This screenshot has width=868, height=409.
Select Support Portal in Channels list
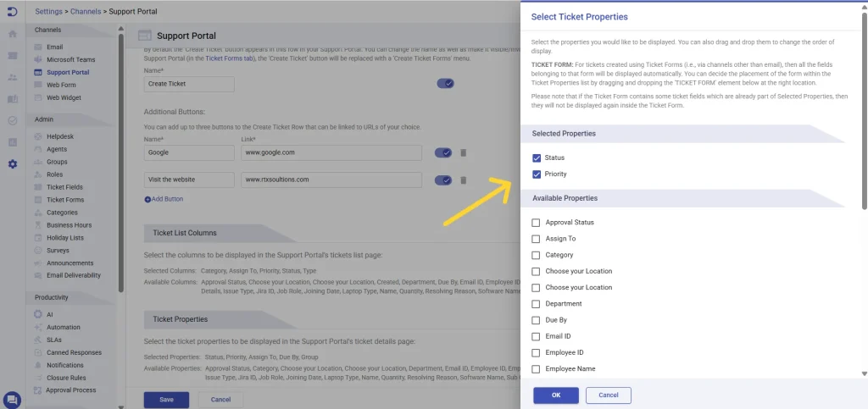68,72
